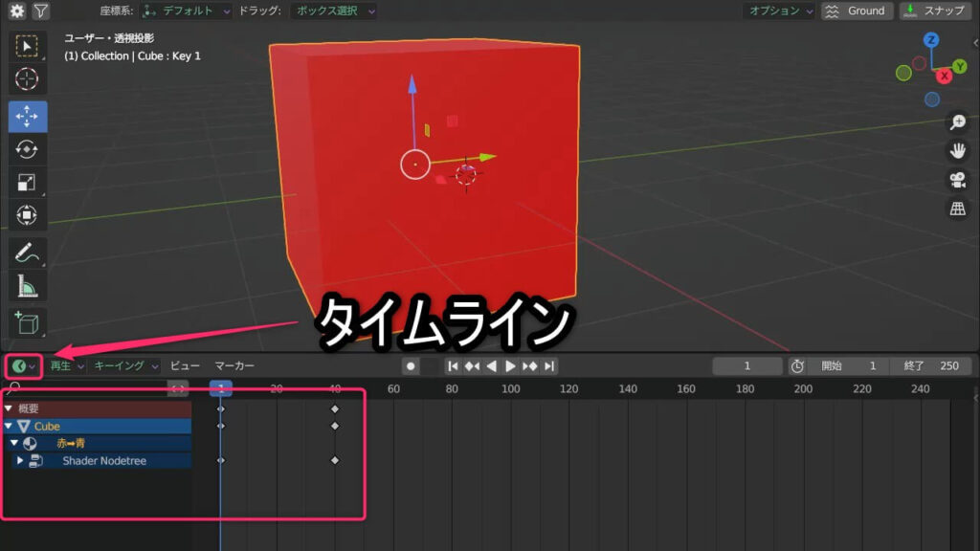Click the frame range clock icon

(797, 366)
